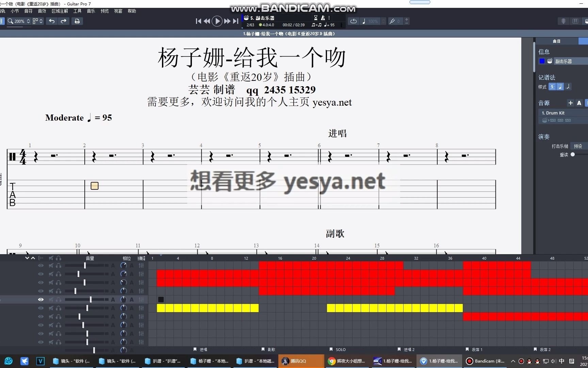The image size is (588, 368).
Task: Toggle the loop playback icon
Action: pos(354,21)
